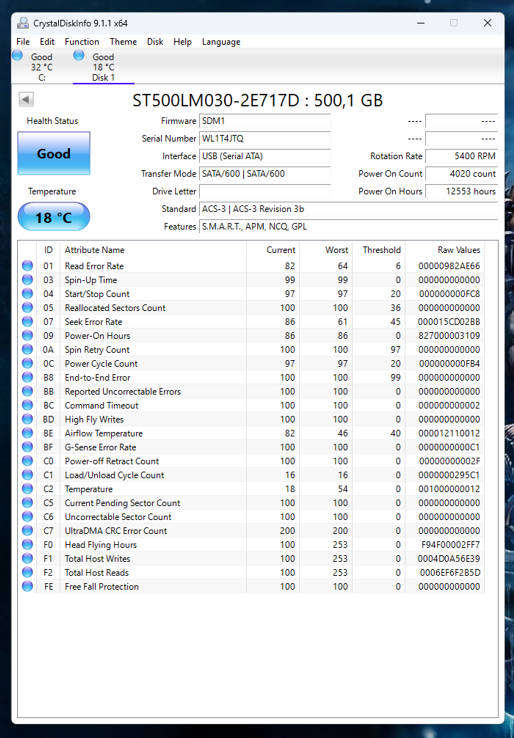Click status orb for Uncorrectable Sector Count
The width and height of the screenshot is (514, 738).
[27, 516]
